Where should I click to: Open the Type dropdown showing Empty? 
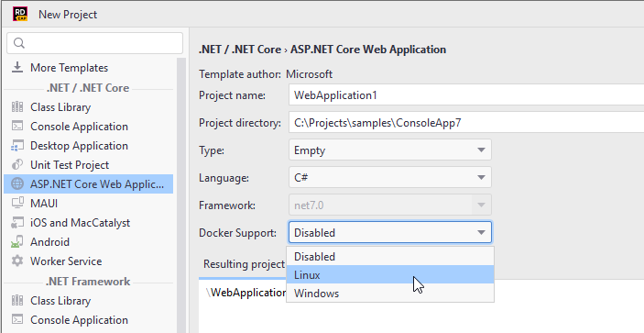(x=389, y=150)
